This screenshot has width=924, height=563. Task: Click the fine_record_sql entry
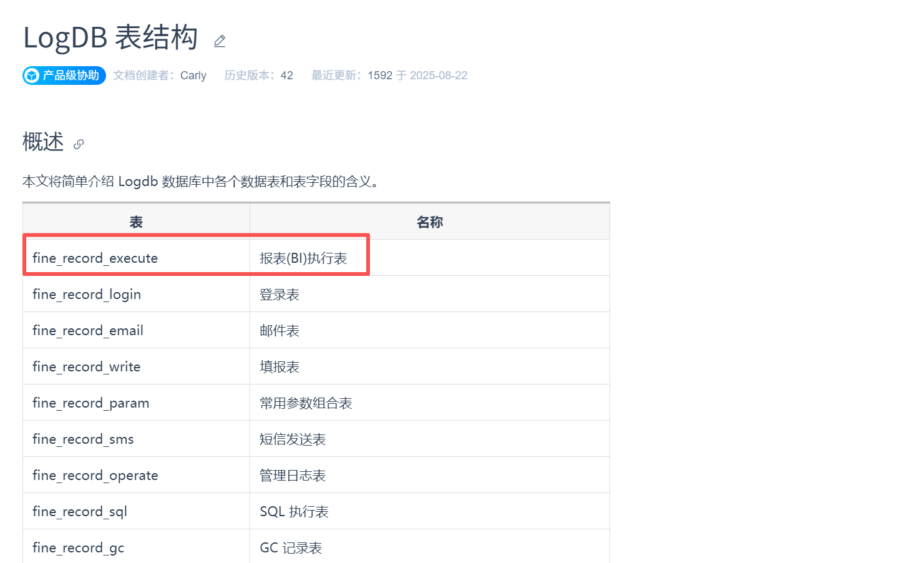point(80,512)
